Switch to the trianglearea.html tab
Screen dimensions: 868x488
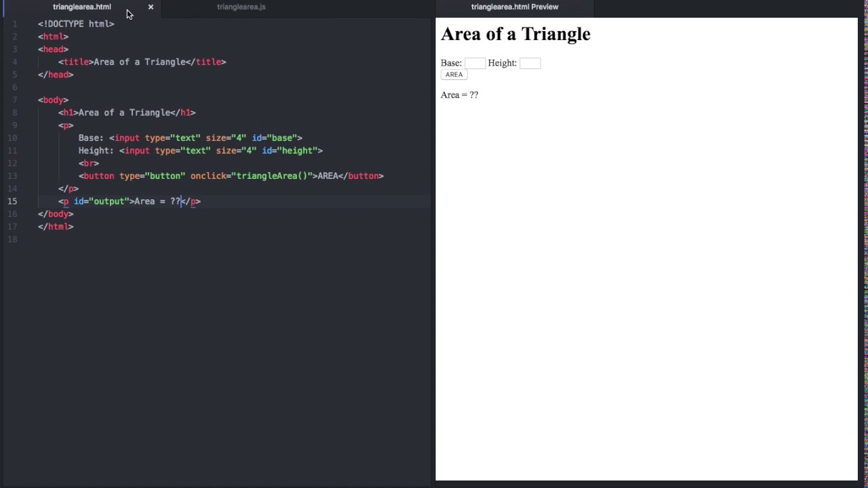pos(82,7)
